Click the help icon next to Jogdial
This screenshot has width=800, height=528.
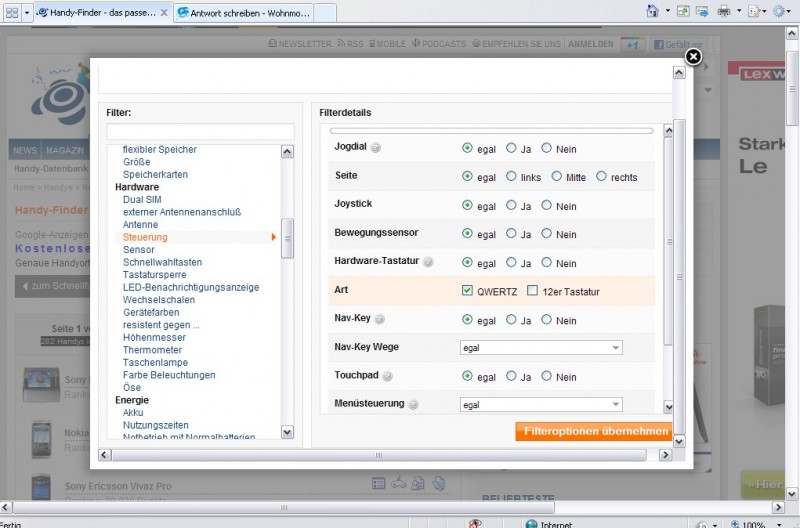click(x=376, y=148)
